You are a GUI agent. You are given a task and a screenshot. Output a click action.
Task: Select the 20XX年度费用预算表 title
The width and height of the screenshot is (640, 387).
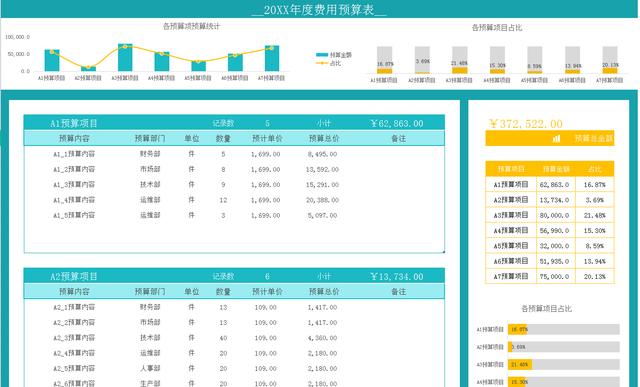coord(319,10)
